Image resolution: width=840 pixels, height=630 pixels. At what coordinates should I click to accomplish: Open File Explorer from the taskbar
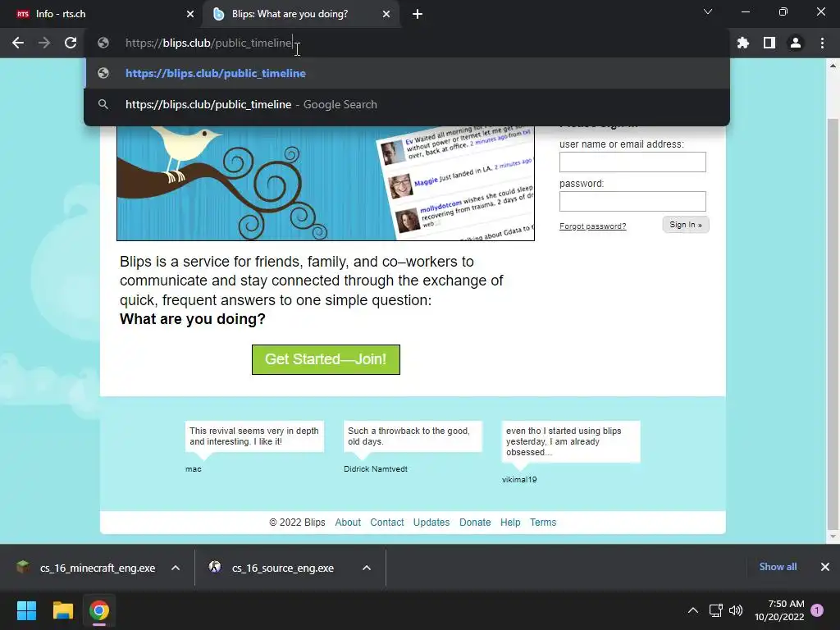pos(62,610)
